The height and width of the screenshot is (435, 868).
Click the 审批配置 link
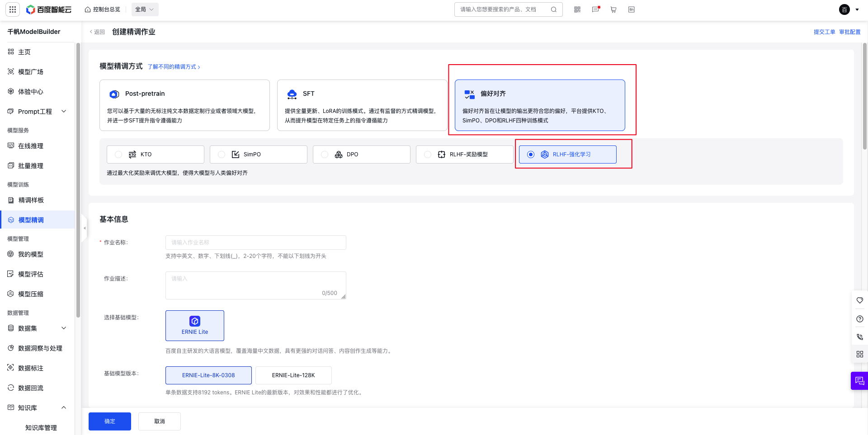[x=849, y=32]
